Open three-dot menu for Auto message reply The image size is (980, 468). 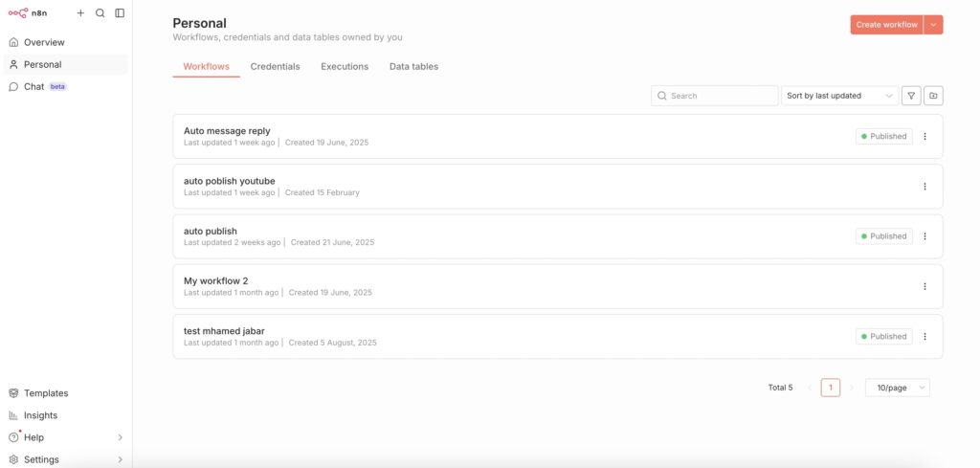[924, 137]
